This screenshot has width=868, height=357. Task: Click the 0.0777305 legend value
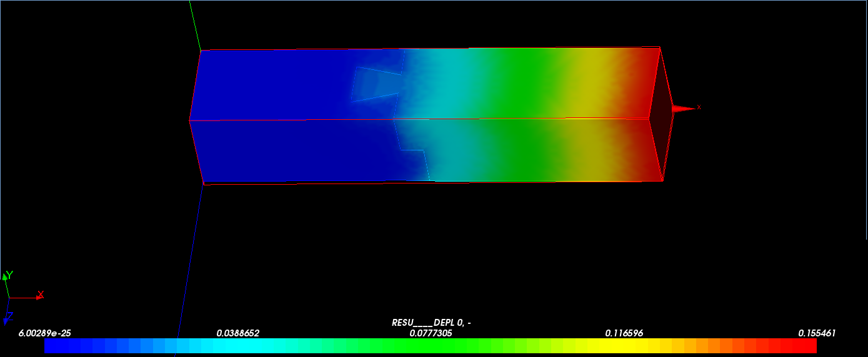coord(431,333)
